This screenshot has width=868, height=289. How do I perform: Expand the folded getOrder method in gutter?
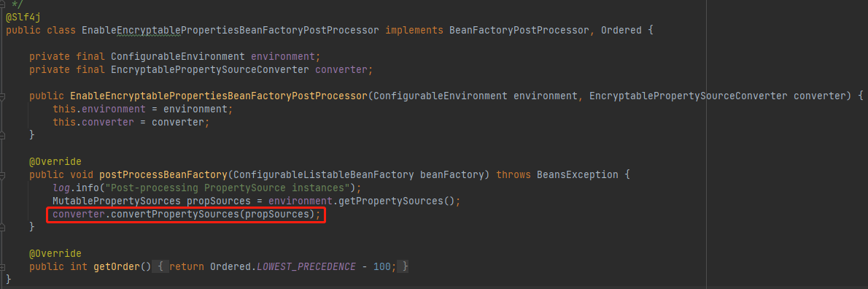coord(3,267)
